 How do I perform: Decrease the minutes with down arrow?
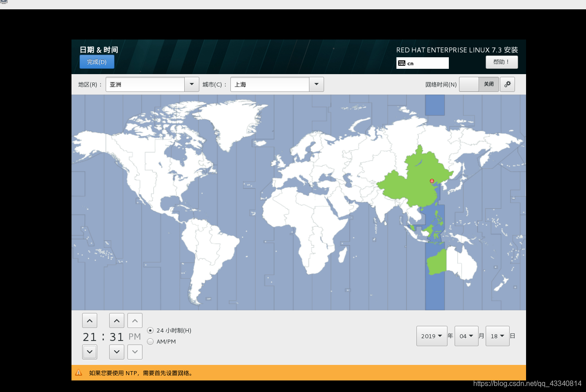tap(117, 352)
